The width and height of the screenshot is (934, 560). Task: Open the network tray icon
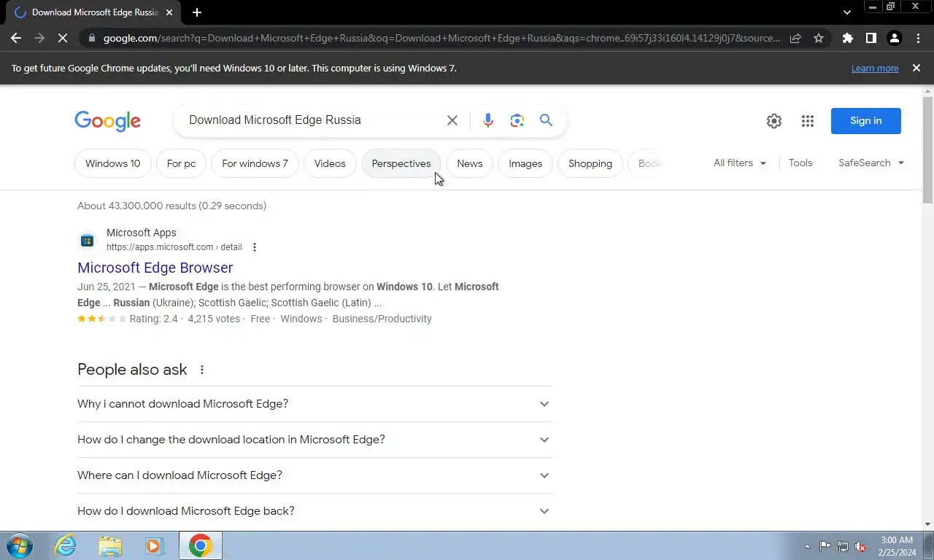pos(843,546)
